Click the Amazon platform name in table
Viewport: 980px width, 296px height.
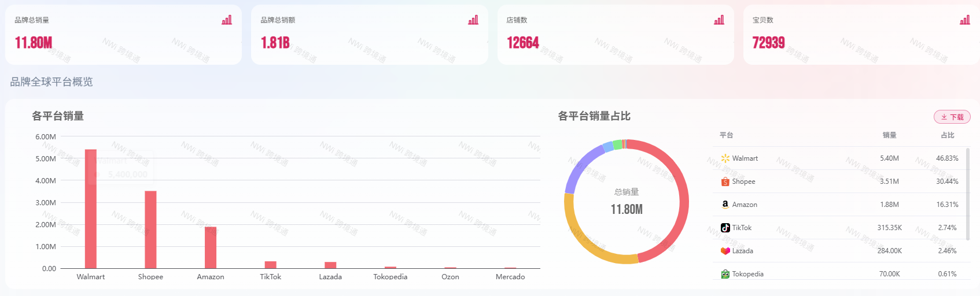[745, 205]
